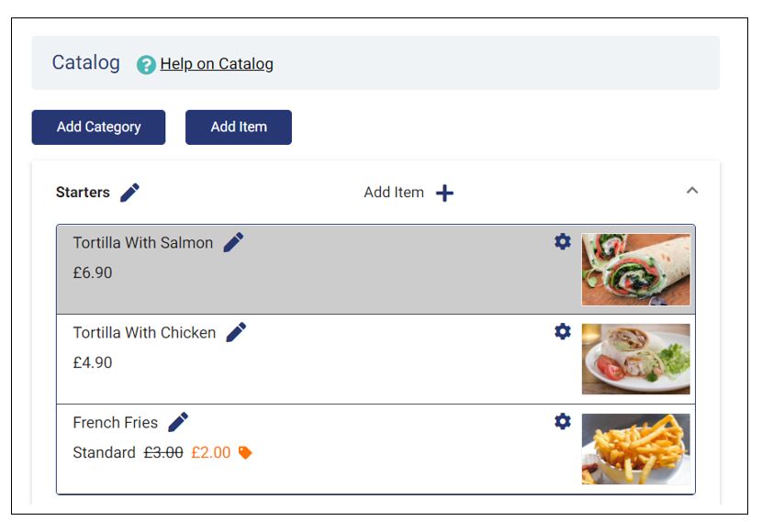This screenshot has width=762, height=532.
Task: Select the French Fries thumbnail
Action: [x=635, y=449]
